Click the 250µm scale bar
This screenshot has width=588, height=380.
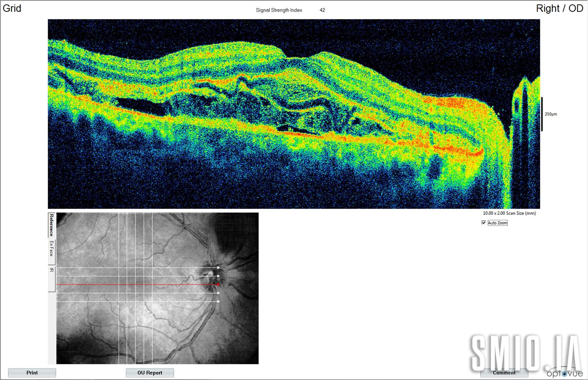click(x=542, y=114)
